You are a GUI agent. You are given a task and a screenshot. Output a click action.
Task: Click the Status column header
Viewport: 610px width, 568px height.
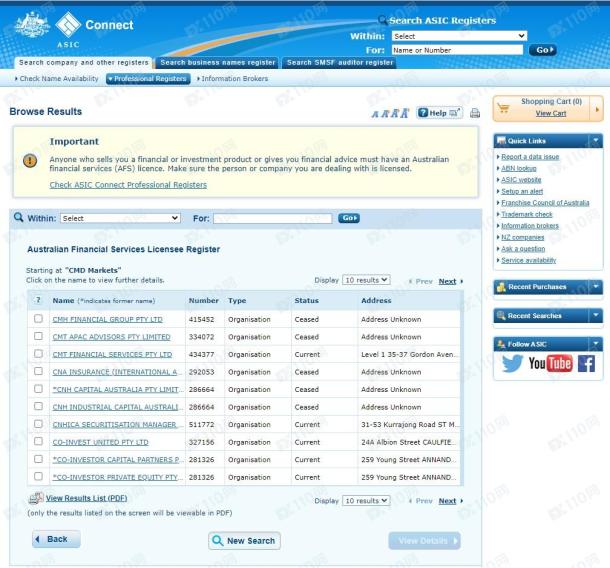tap(306, 300)
